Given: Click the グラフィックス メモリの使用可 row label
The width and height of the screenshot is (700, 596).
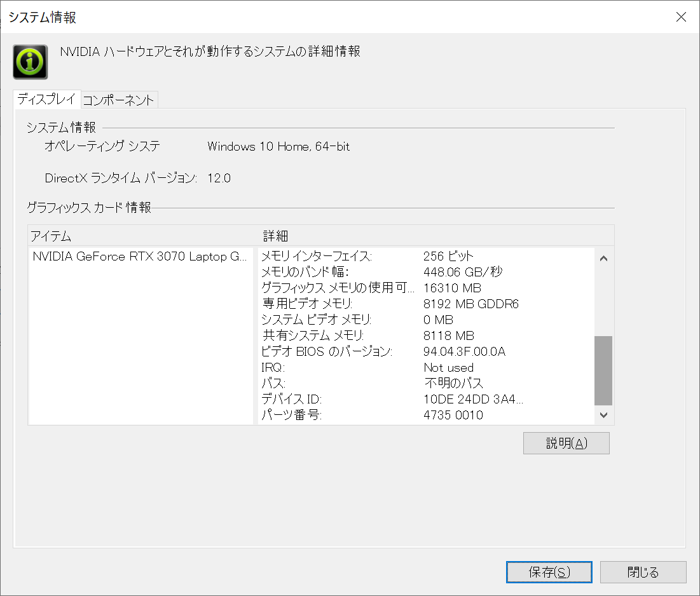Looking at the screenshot, I should point(338,288).
